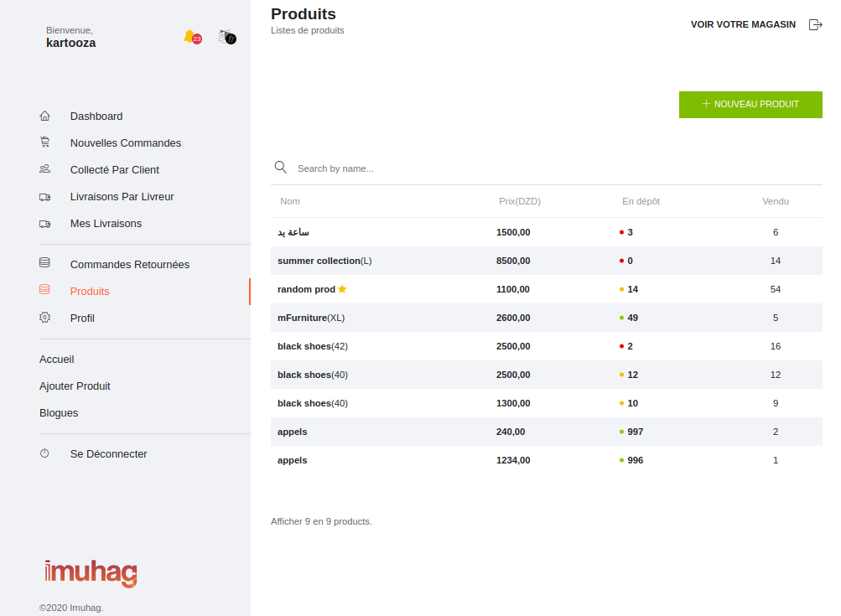Open the Ajouter Produit link
The width and height of the screenshot is (841, 616).
click(x=75, y=386)
